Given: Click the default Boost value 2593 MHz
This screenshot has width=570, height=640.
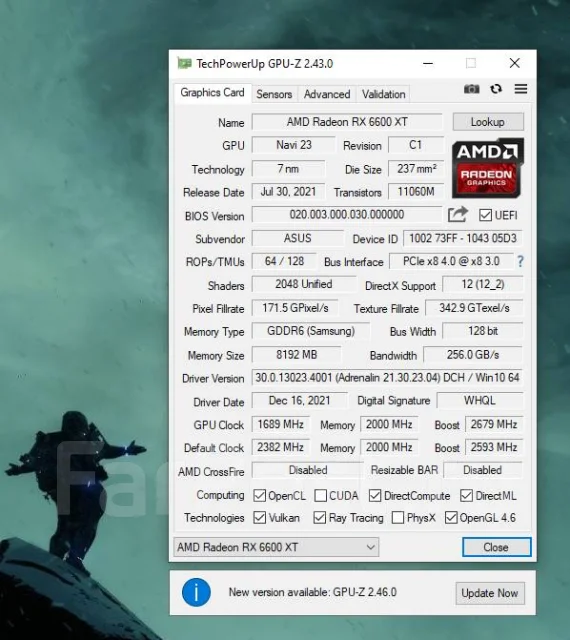Looking at the screenshot, I should [x=494, y=447].
